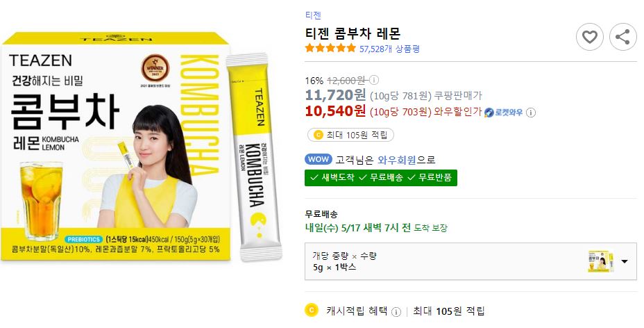This screenshot has width=644, height=328.
Task: Click the five-star rating display
Action: [330, 49]
